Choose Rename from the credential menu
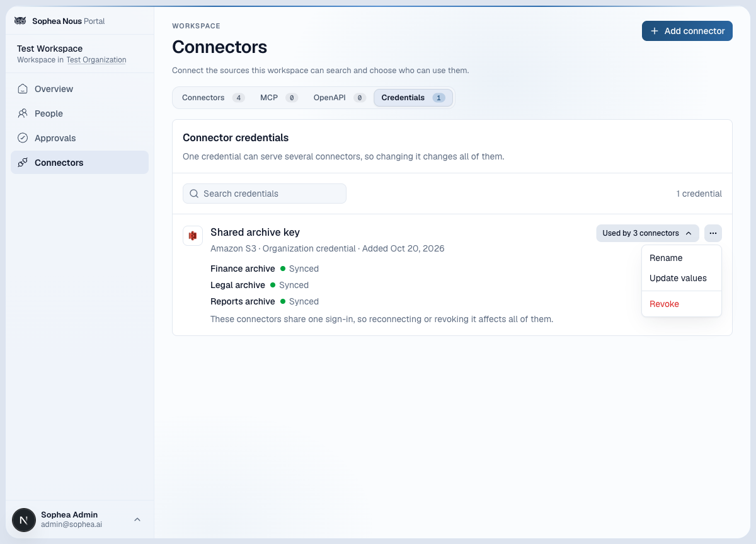Viewport: 756px width, 544px height. pyautogui.click(x=682, y=258)
